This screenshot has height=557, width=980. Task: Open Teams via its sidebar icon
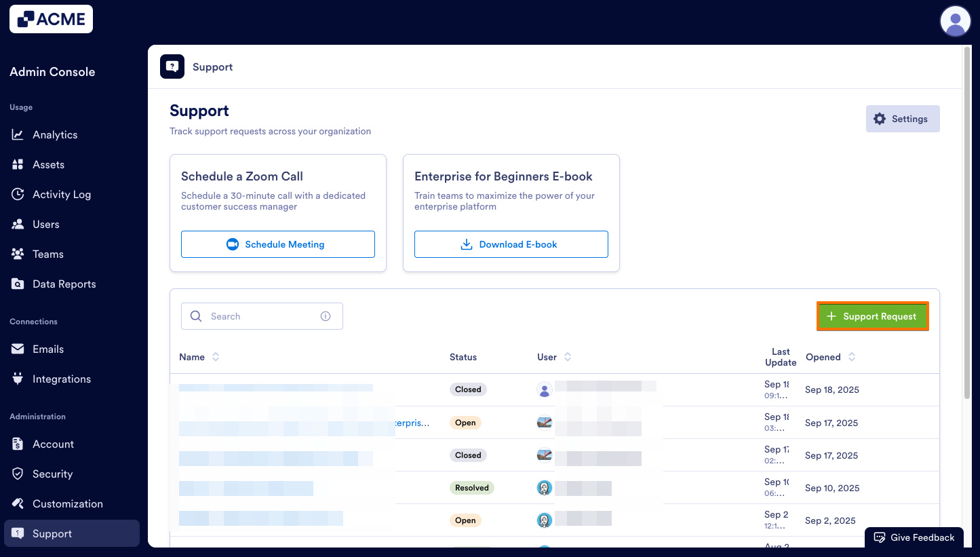coord(18,254)
